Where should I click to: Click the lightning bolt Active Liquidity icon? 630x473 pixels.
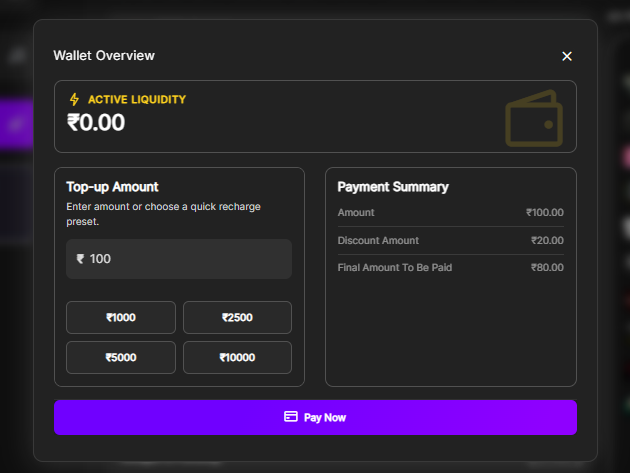[x=74, y=99]
